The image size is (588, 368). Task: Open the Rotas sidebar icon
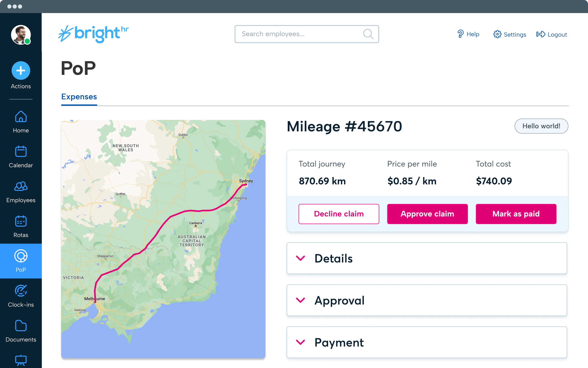click(21, 221)
